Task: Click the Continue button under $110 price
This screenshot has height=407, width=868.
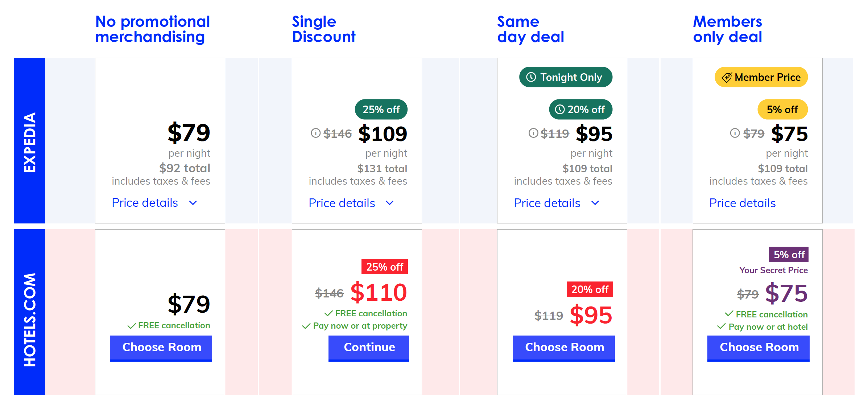Action: click(x=369, y=348)
